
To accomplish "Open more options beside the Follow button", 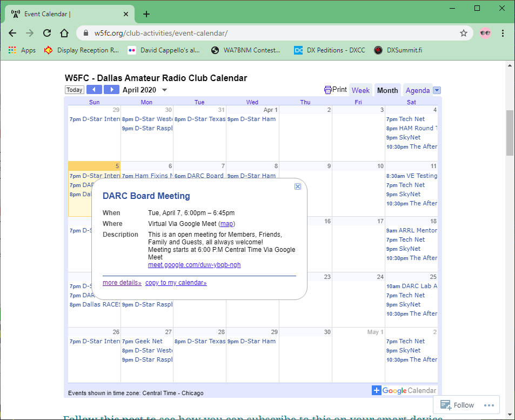I will 489,405.
